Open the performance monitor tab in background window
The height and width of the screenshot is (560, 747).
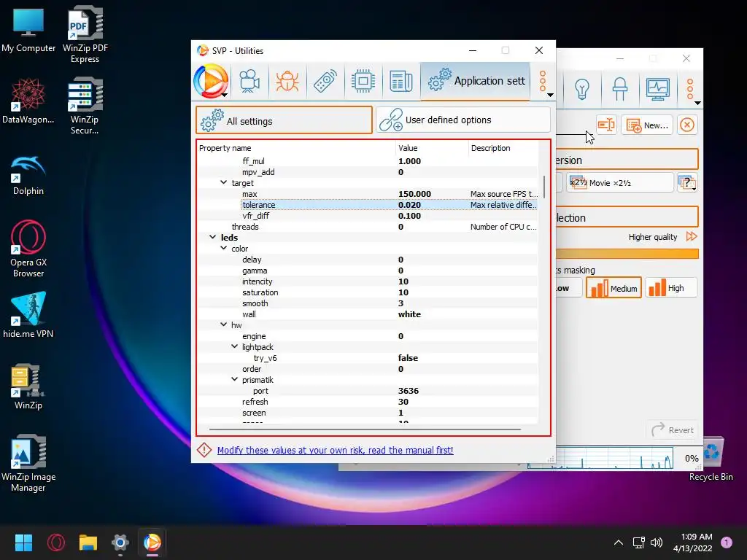pos(657,89)
